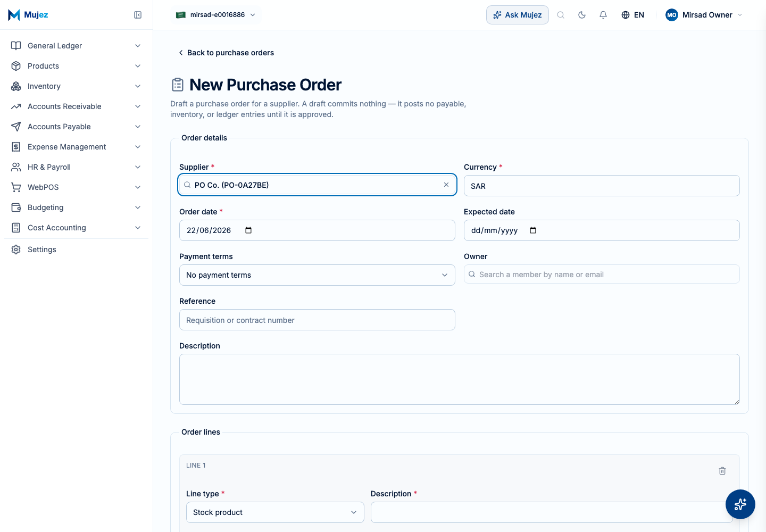This screenshot has width=766, height=532.
Task: Click the Cost Accounting calculator icon
Action: [16, 228]
